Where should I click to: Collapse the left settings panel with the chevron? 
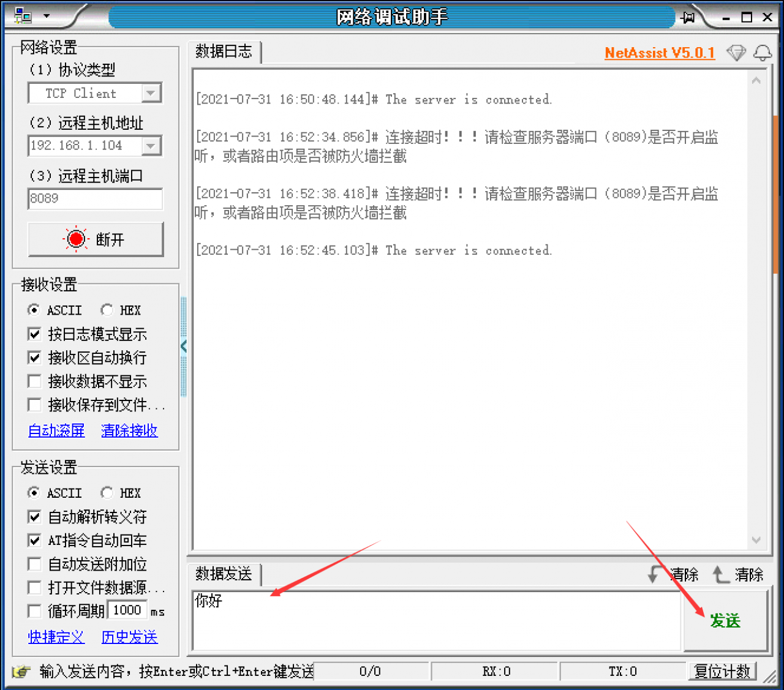click(x=183, y=347)
